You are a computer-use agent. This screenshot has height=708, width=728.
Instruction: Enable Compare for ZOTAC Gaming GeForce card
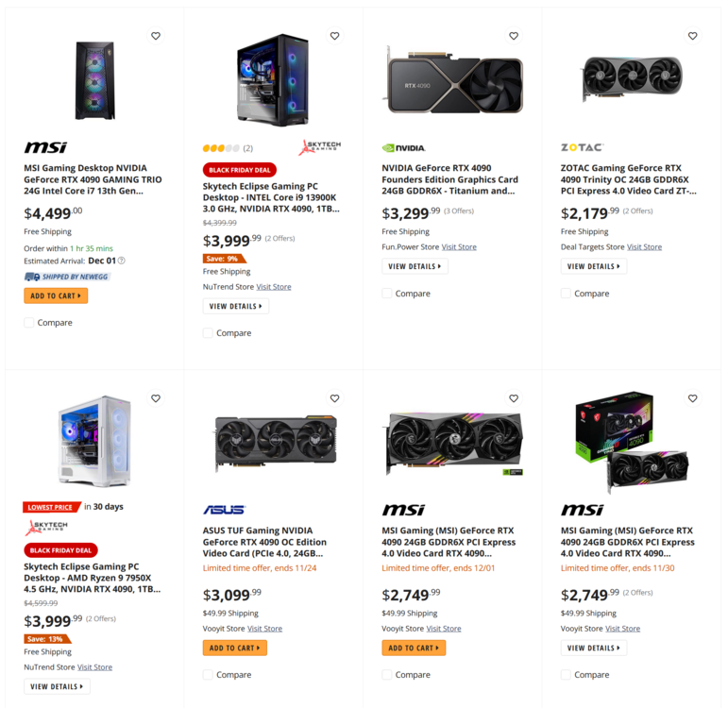pos(567,294)
